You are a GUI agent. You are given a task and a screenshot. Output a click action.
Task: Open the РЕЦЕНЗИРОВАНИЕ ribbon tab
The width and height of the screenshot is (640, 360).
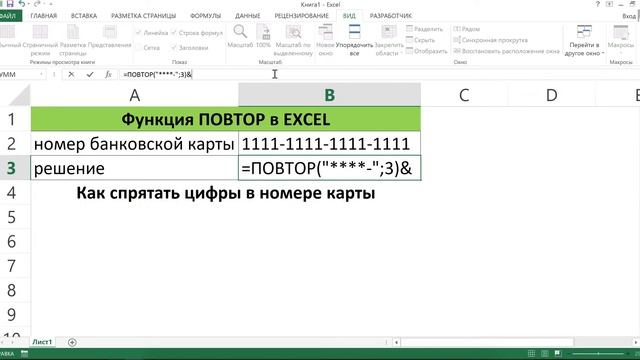pos(301,16)
